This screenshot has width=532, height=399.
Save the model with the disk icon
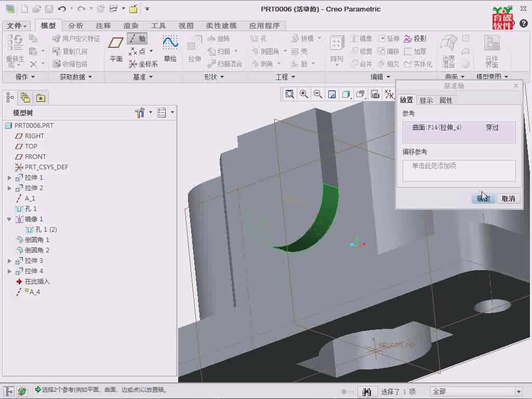(x=49, y=9)
